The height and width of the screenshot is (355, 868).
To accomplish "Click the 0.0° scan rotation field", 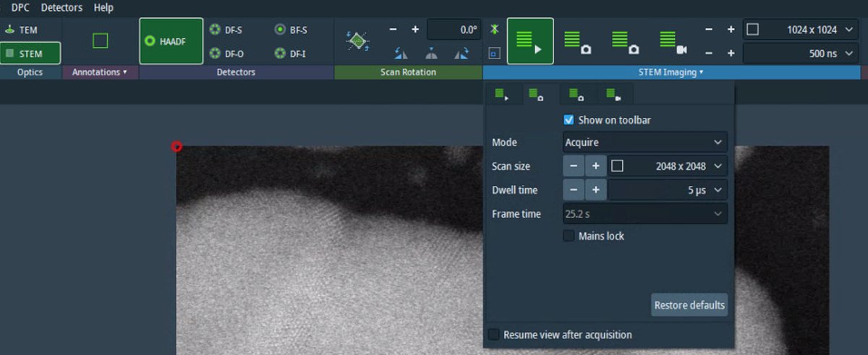I will click(454, 30).
